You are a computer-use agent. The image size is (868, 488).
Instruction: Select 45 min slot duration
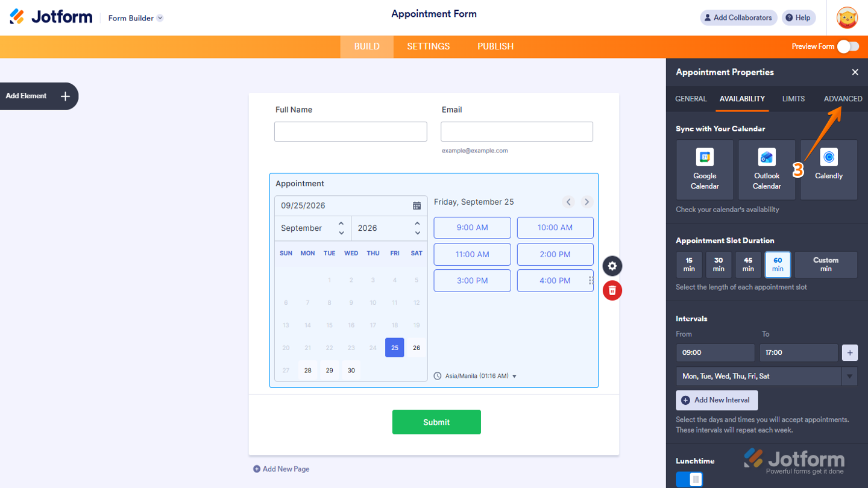pyautogui.click(x=748, y=264)
